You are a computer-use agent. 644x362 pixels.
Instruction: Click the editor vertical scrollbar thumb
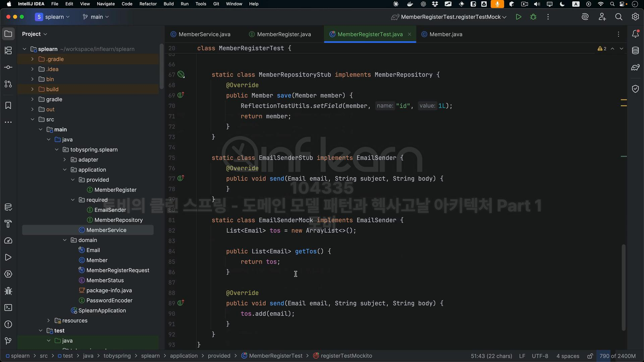pos(624,288)
